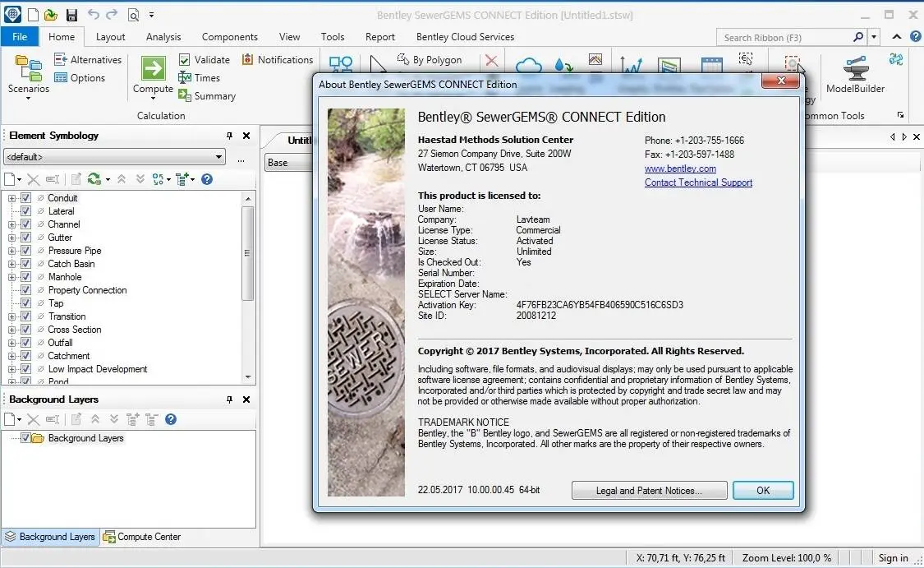Image resolution: width=924 pixels, height=568 pixels.
Task: Uncheck the Channel element checkbox
Action: tap(25, 224)
